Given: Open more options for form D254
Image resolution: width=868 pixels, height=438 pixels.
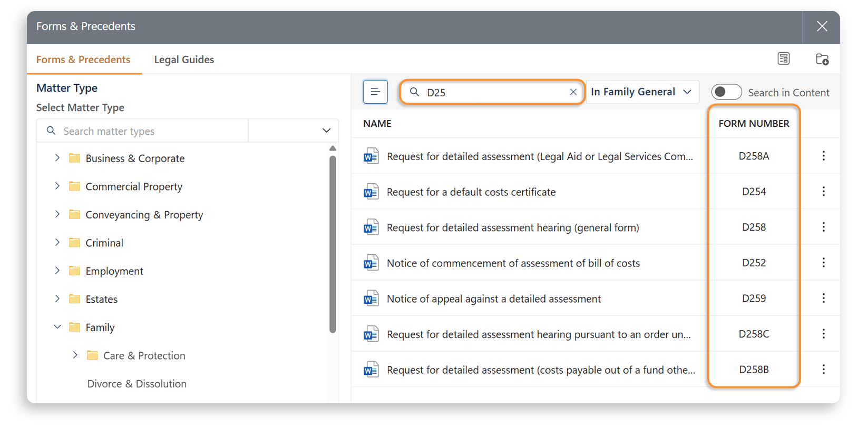Looking at the screenshot, I should tap(823, 192).
